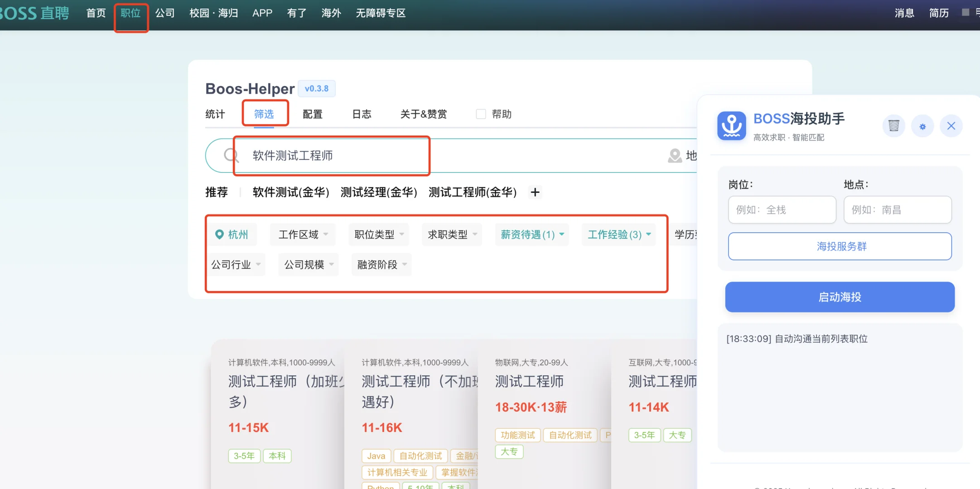
Task: Click the 岗位 input field
Action: [x=782, y=210]
